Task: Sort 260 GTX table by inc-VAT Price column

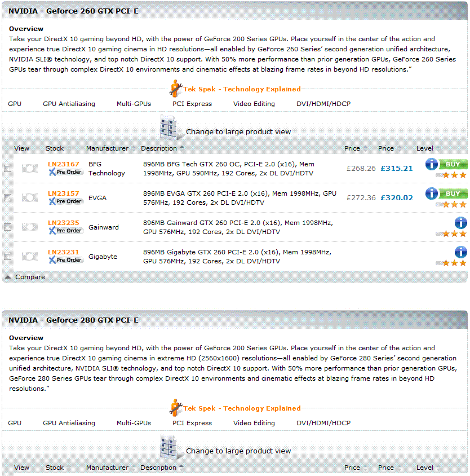Action: [x=389, y=148]
